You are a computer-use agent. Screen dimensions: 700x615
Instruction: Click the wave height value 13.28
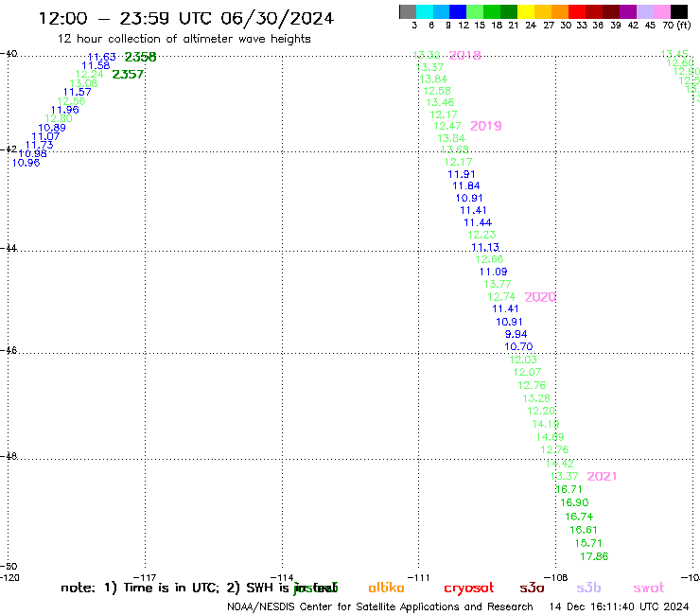[x=536, y=398]
